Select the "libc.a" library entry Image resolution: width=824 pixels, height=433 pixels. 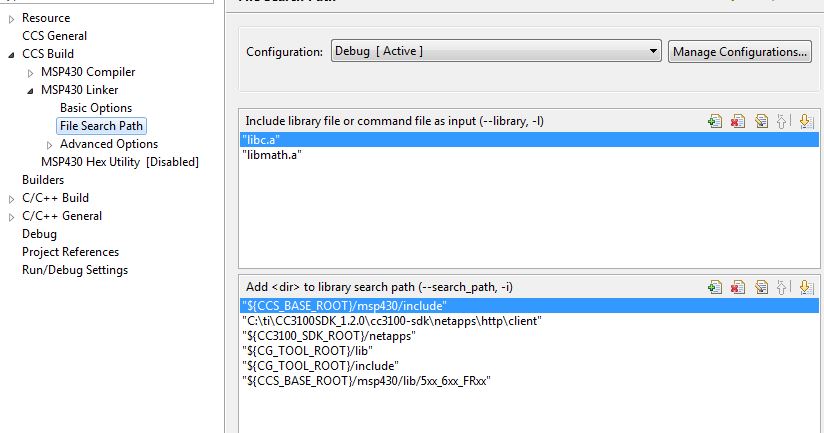[529, 140]
